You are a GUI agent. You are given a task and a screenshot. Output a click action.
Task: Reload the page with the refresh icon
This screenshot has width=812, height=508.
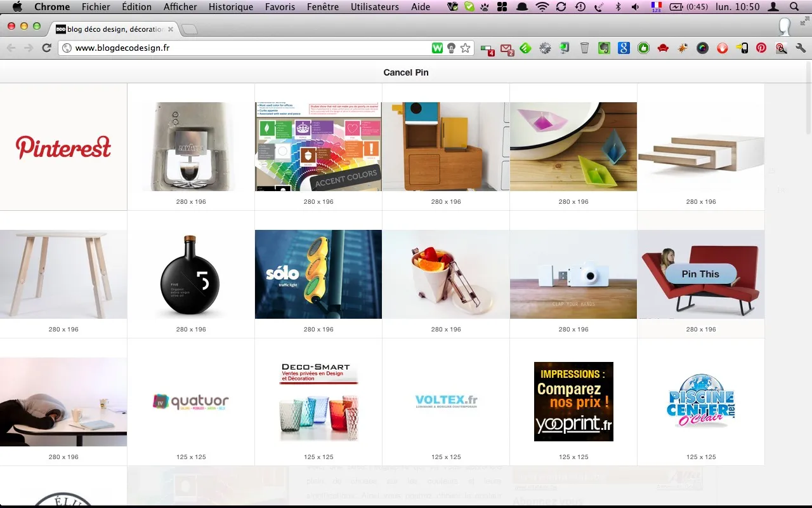pyautogui.click(x=46, y=48)
